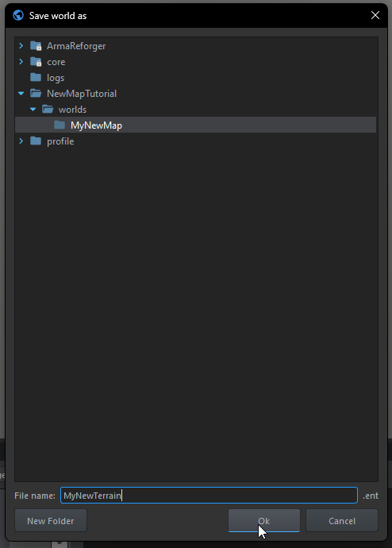Select the worlds folder label
392x548 pixels.
point(72,110)
